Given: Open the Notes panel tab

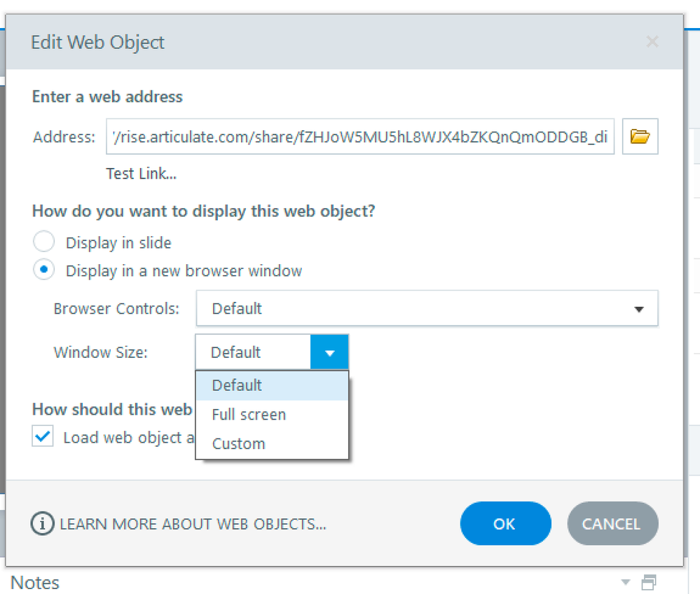Looking at the screenshot, I should pos(35,583).
